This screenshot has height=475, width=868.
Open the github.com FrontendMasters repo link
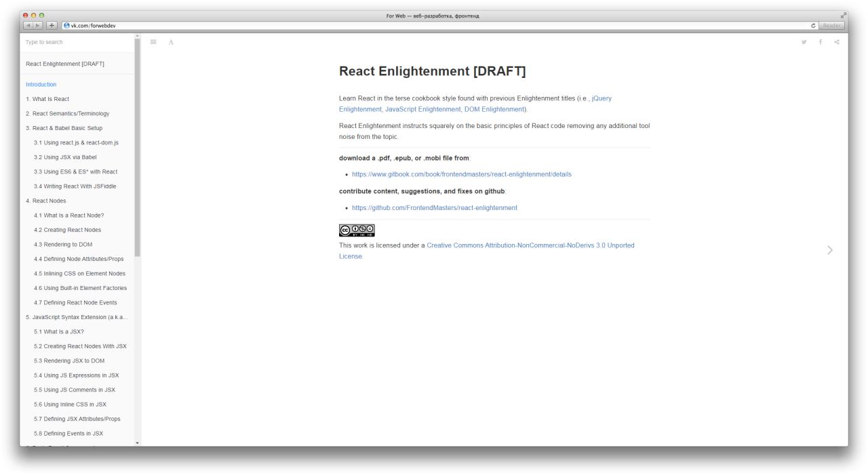(435, 208)
